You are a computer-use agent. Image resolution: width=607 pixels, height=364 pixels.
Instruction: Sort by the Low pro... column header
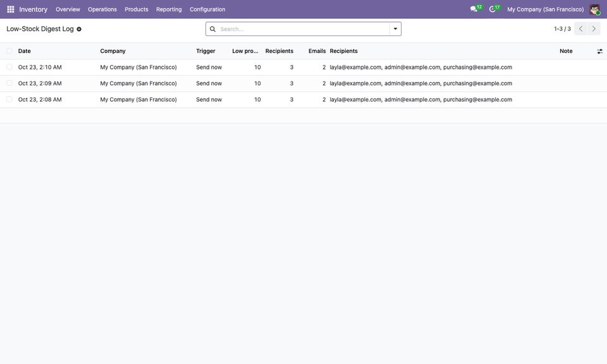point(245,51)
